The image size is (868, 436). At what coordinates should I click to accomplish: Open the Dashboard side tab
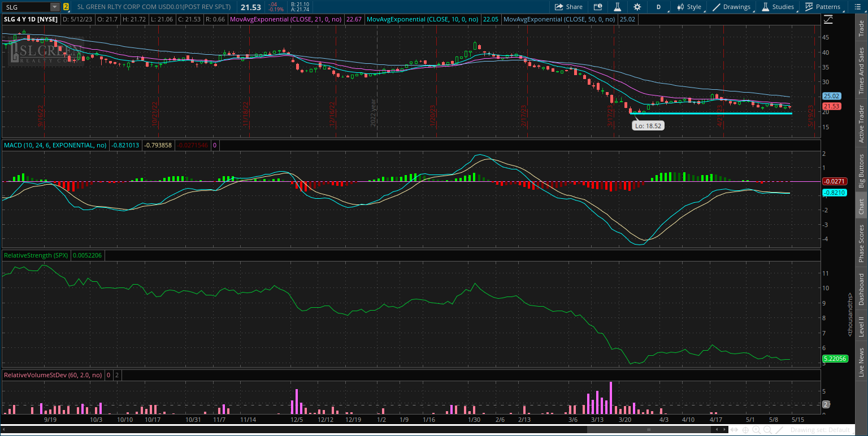(861, 289)
